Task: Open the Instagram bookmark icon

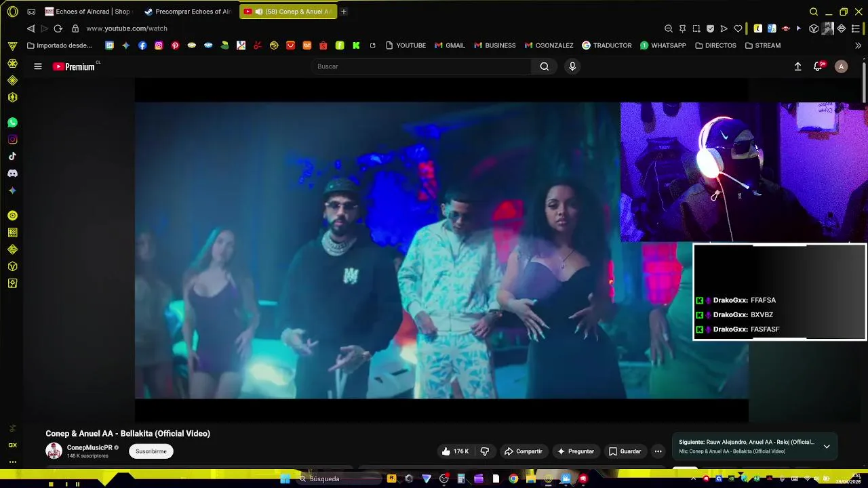Action: pos(159,45)
